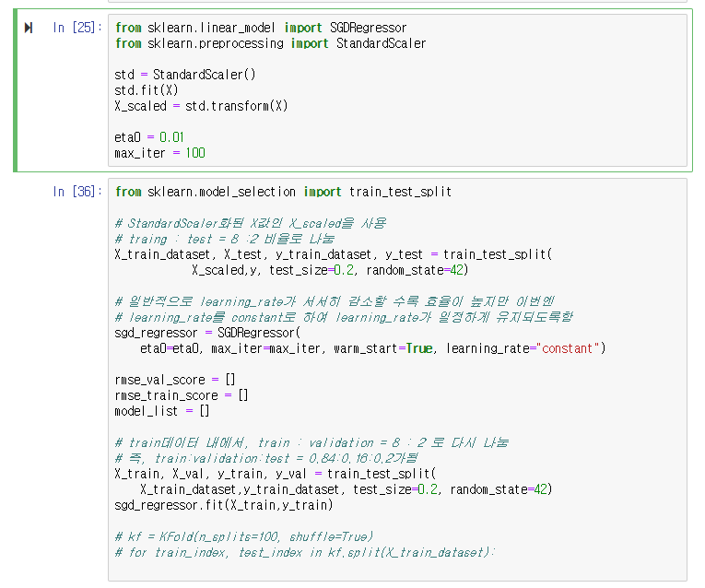Click the 'warm_start=True' argument
Image resolution: width=705 pixels, height=588 pixels.
pyautogui.click(x=383, y=349)
